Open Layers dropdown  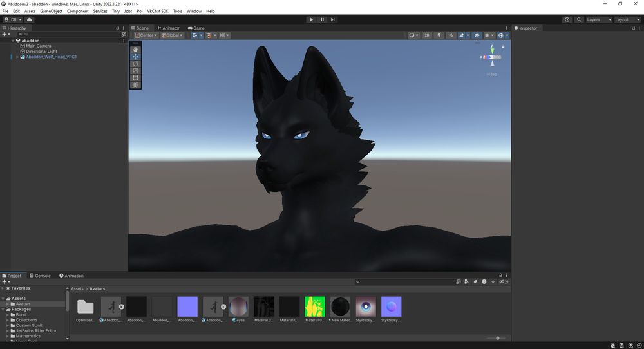tap(599, 19)
